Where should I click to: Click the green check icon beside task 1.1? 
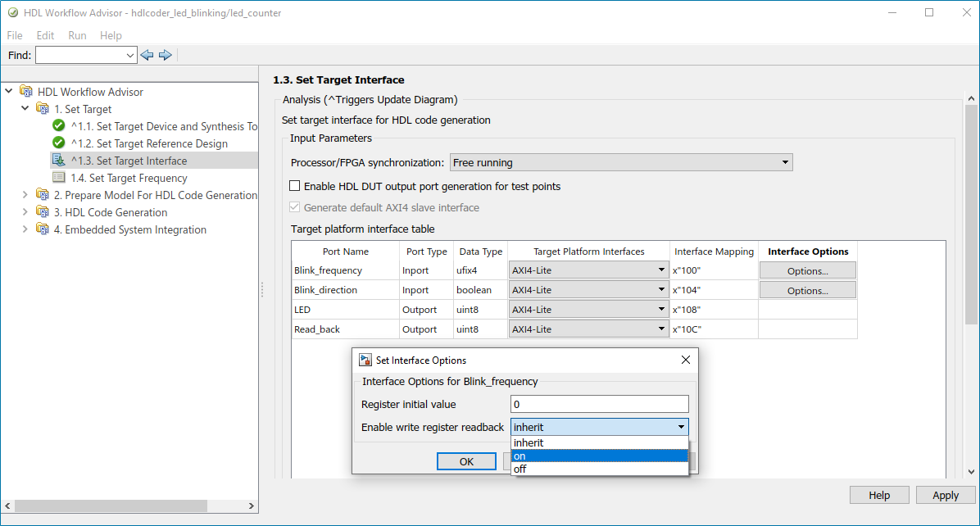[x=57, y=126]
